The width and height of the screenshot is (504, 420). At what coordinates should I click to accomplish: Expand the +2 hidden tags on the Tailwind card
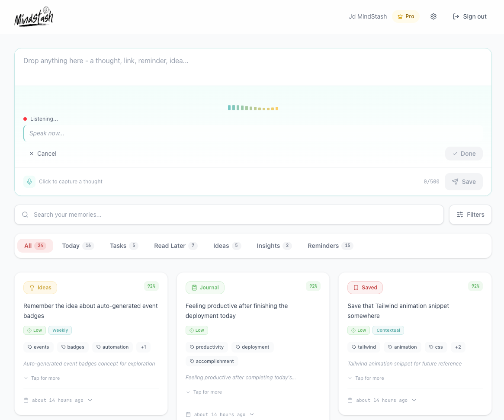click(x=458, y=346)
